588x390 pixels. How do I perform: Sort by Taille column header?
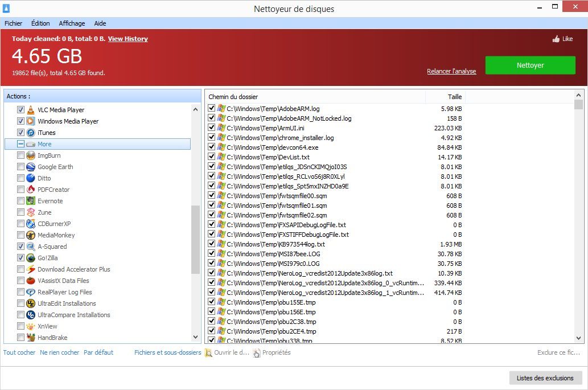point(454,97)
